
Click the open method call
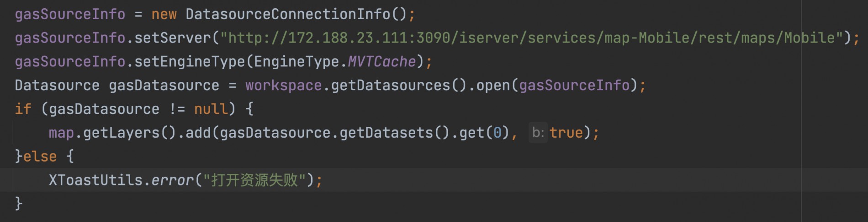(493, 86)
